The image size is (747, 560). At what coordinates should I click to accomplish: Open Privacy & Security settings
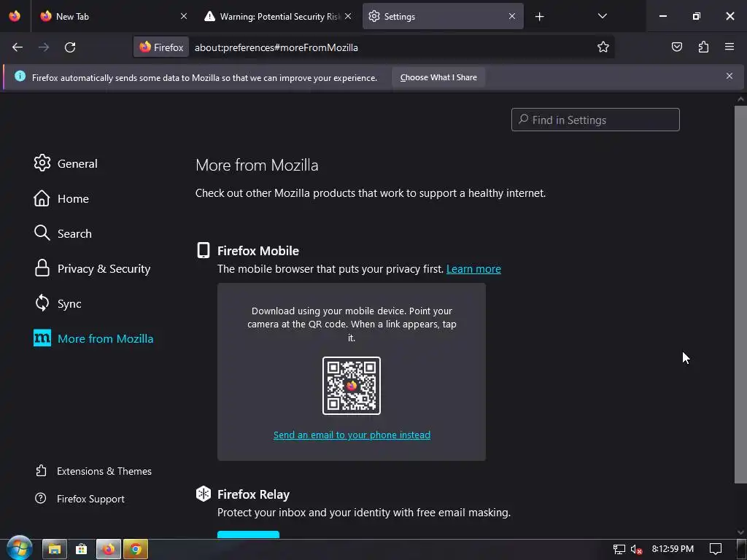pyautogui.click(x=92, y=268)
